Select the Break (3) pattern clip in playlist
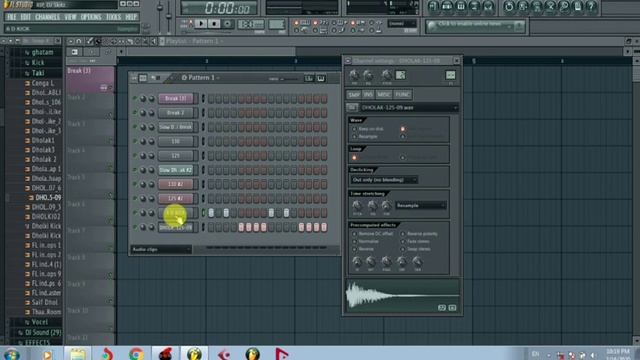 click(x=90, y=79)
